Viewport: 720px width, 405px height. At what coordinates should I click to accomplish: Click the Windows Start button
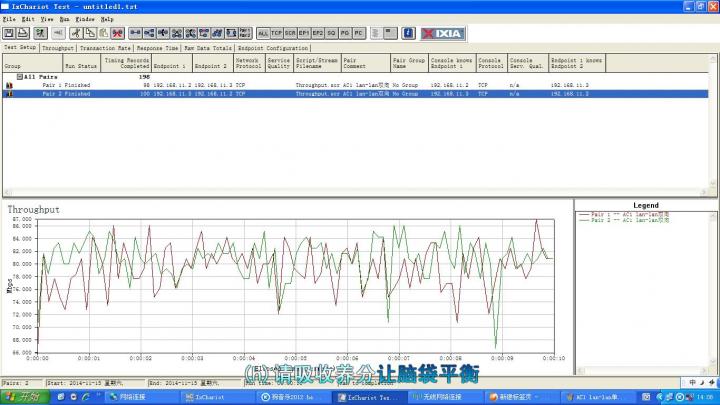click(x=25, y=397)
